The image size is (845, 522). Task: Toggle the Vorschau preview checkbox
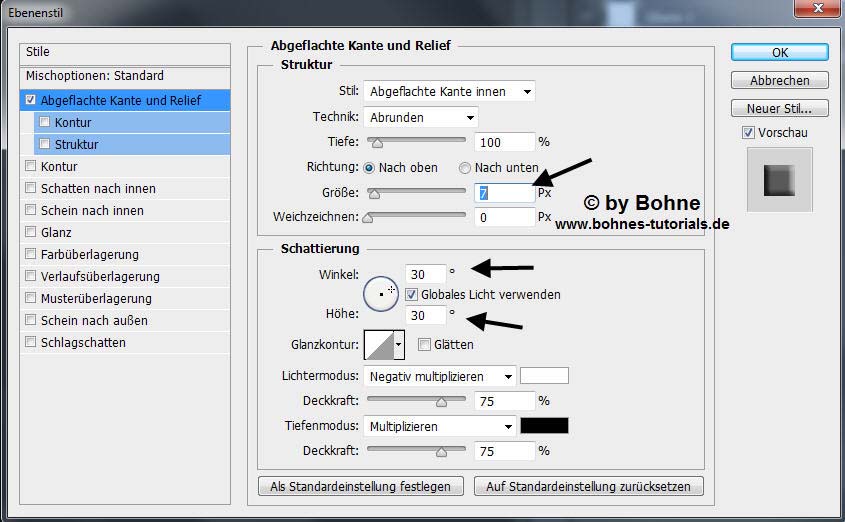coord(748,133)
